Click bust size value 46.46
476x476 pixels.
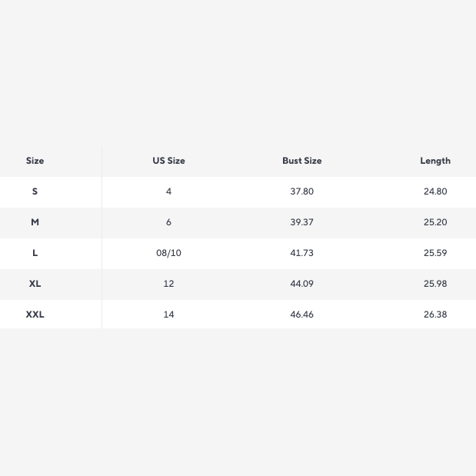click(x=301, y=315)
